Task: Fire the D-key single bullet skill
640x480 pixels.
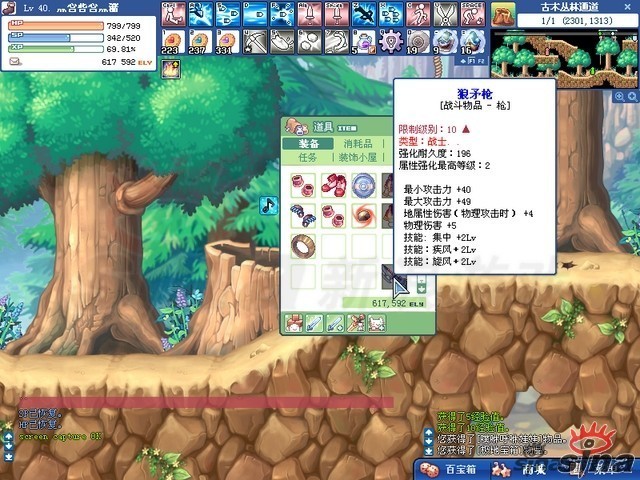Action: 255,14
